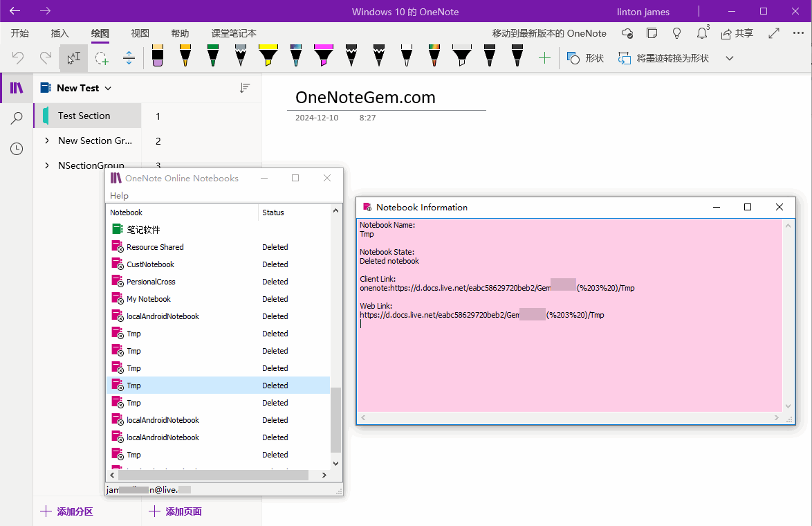812x526 pixels.
Task: Select the rainbow ink pen
Action: [x=434, y=55]
